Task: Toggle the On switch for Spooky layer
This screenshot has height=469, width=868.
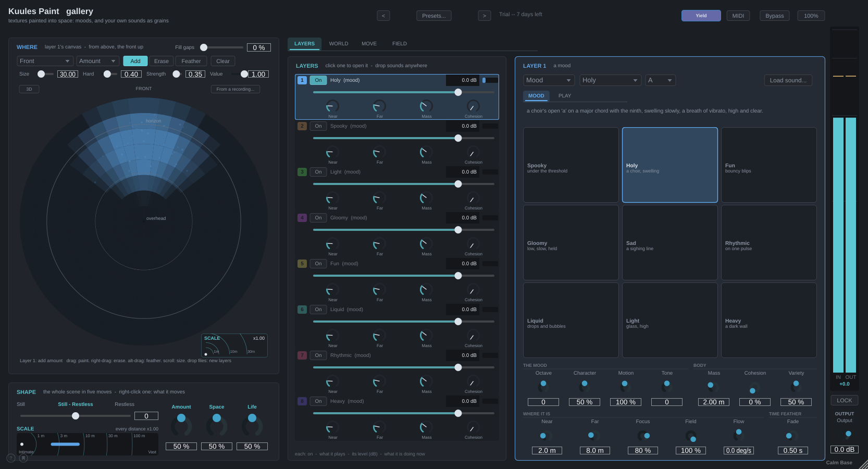Action: pos(318,126)
